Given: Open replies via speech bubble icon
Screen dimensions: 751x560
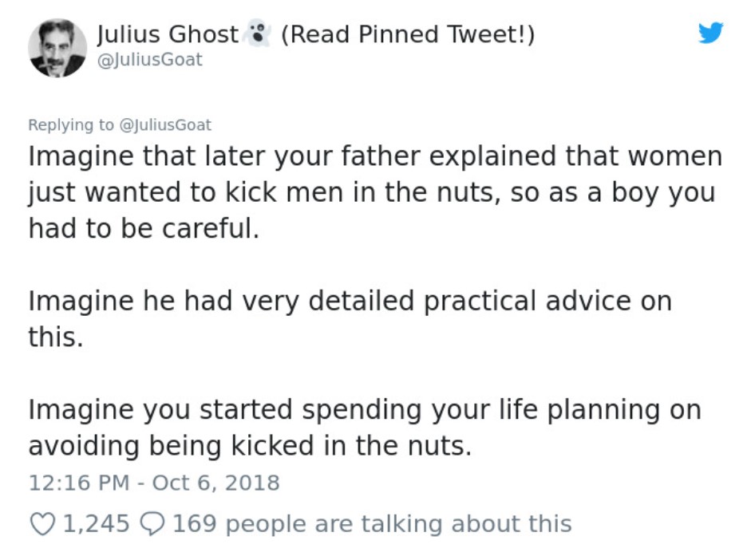Looking at the screenshot, I should coord(152,523).
